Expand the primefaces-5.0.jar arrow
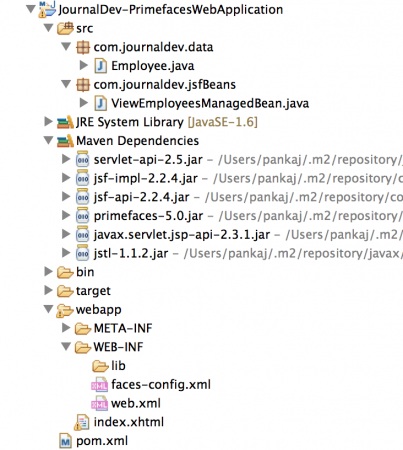 pos(66,215)
